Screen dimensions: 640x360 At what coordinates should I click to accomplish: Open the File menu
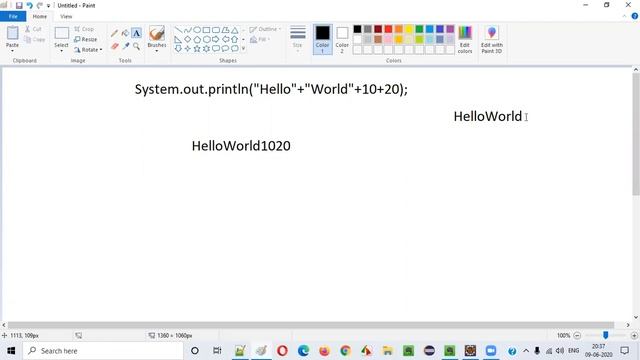click(13, 16)
